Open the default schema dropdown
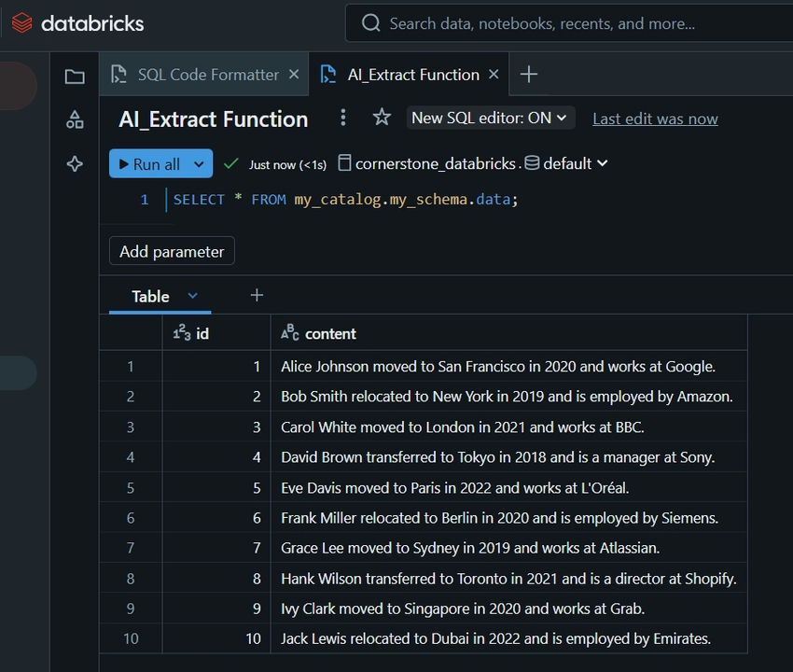The height and width of the screenshot is (672, 793). coord(566,163)
